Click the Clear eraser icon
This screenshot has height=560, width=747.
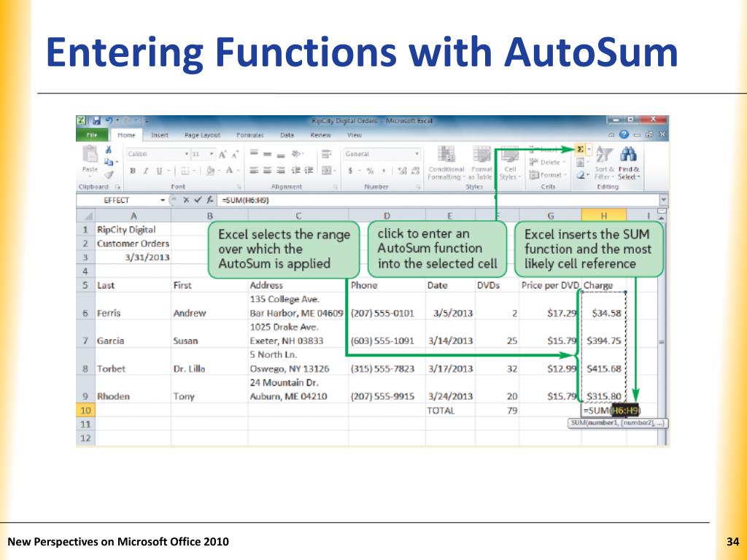(580, 175)
